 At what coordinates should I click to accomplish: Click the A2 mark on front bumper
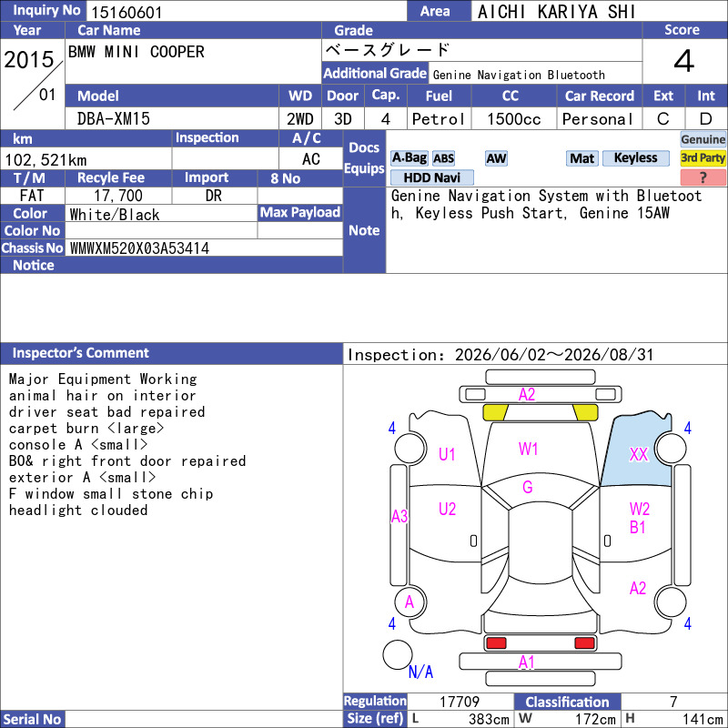(527, 395)
